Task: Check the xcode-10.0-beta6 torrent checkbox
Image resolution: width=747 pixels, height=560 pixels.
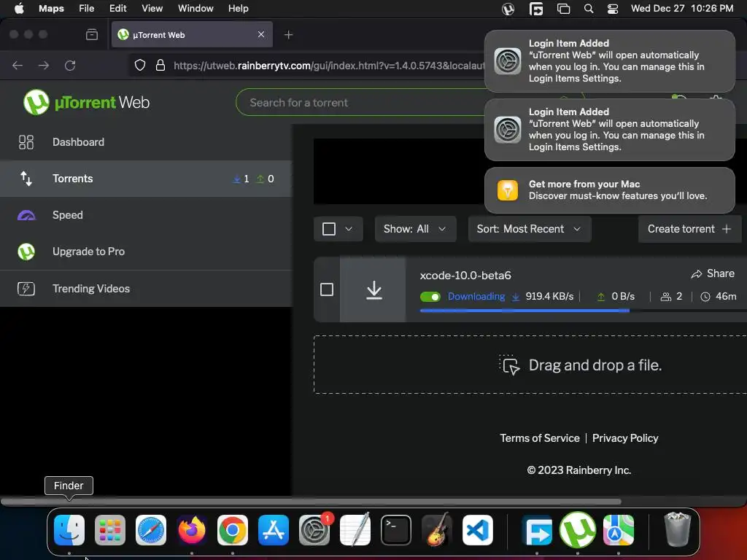Action: pos(327,289)
